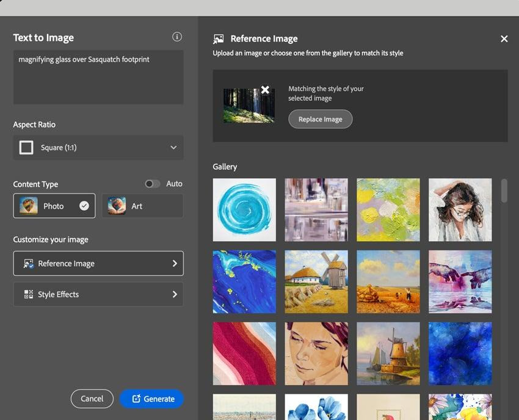Click the selected forest reference thumbnail
519x420 pixels.
249,106
